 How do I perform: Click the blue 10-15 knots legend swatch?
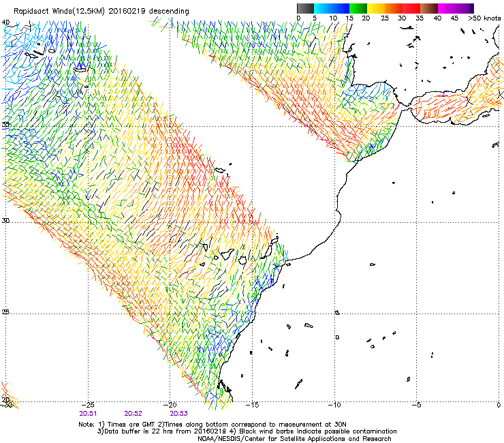(341, 8)
